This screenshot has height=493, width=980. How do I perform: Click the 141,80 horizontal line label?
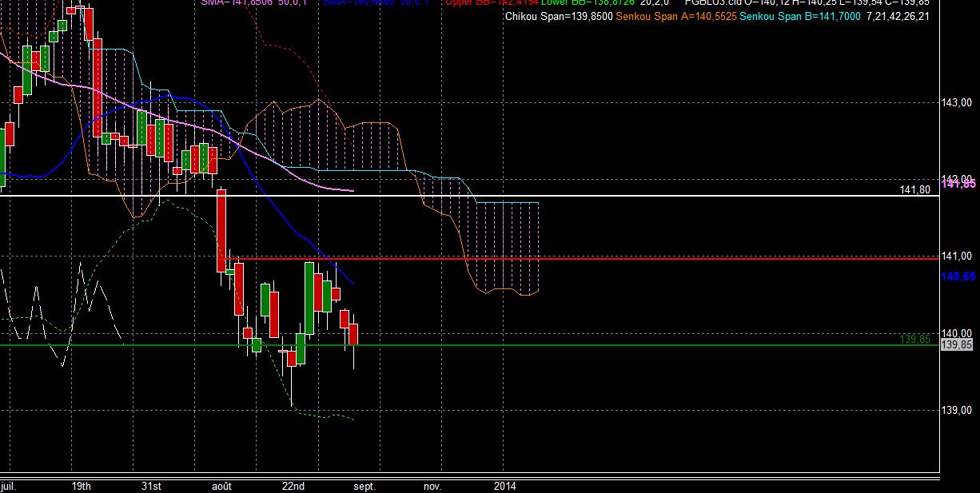click(914, 190)
